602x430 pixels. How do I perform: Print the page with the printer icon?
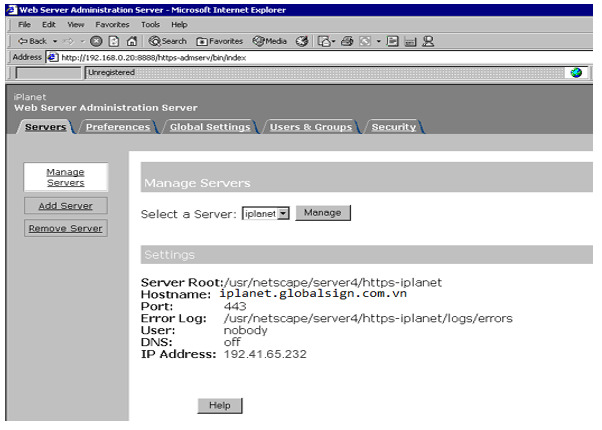[x=347, y=41]
